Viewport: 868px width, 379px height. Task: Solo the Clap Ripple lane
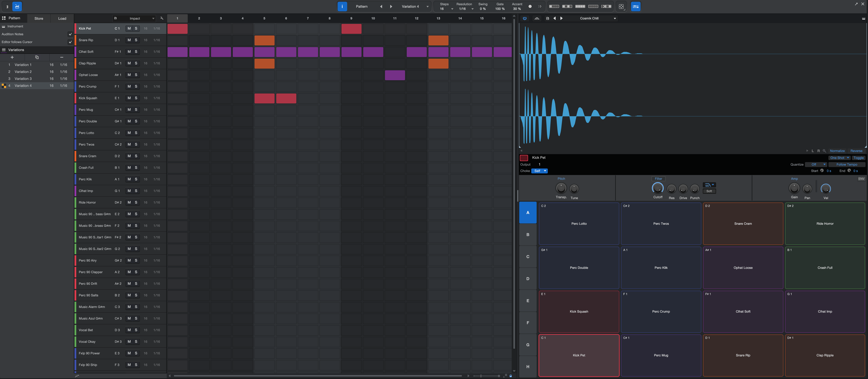(x=136, y=63)
